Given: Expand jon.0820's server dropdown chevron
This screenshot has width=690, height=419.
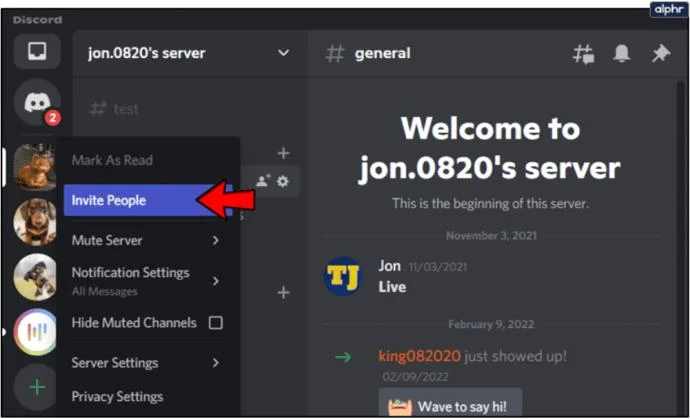Looking at the screenshot, I should (x=283, y=53).
